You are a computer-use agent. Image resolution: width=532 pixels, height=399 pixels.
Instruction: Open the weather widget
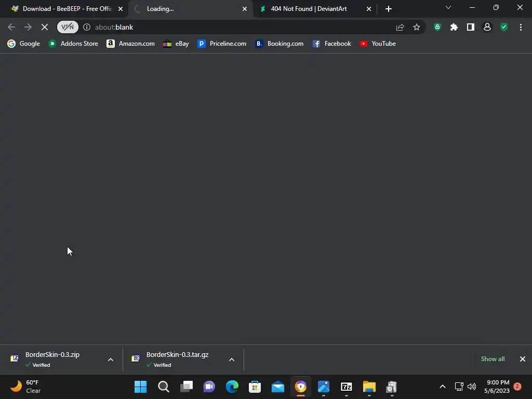(x=25, y=387)
